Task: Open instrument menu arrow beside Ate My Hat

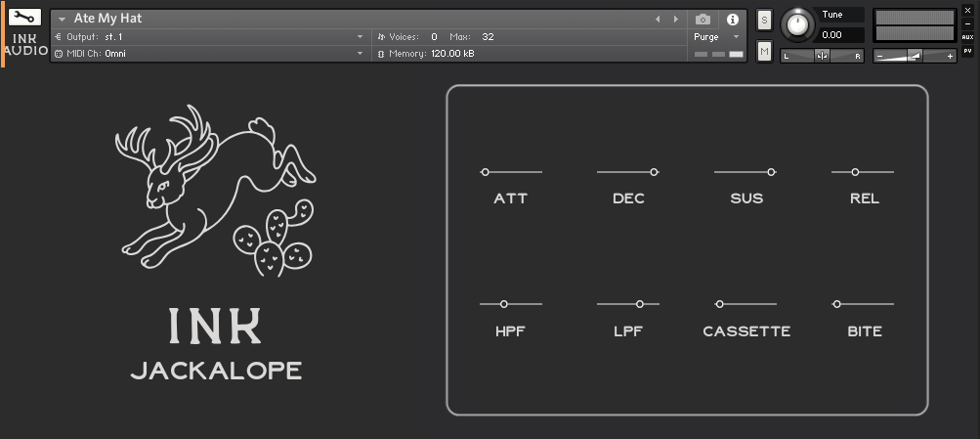Action: [62, 19]
